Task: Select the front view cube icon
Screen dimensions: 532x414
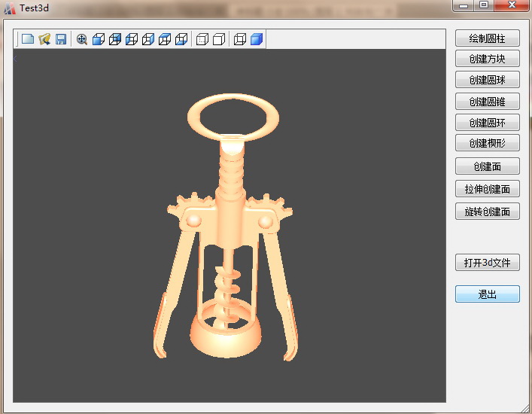Action: (x=99, y=39)
